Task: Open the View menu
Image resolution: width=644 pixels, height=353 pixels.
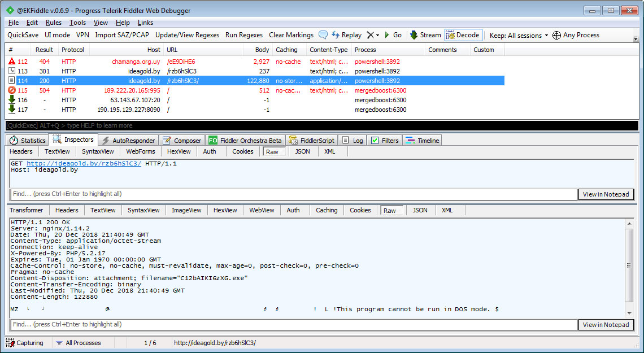Action: click(x=101, y=23)
